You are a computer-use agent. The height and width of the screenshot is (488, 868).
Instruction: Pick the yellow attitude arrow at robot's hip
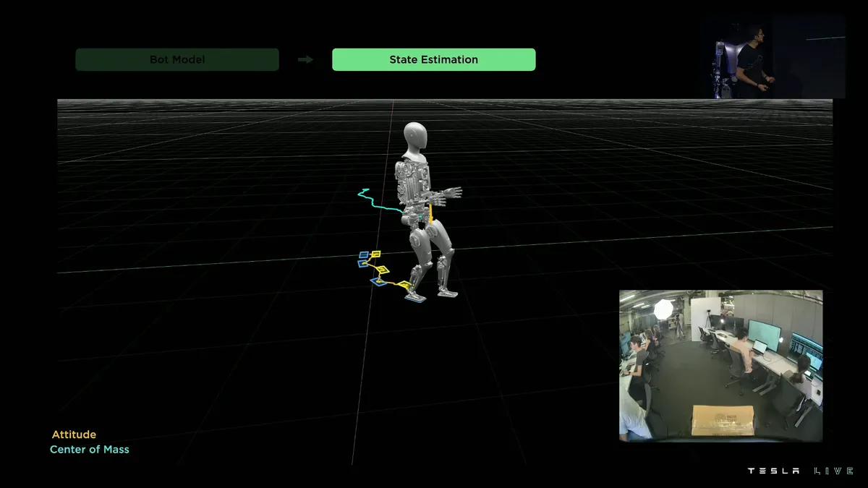pyautogui.click(x=430, y=215)
